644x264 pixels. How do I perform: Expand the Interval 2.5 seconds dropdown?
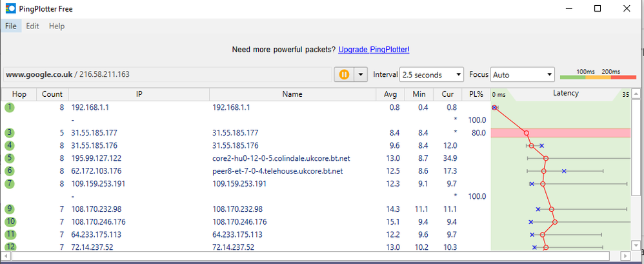pos(432,75)
